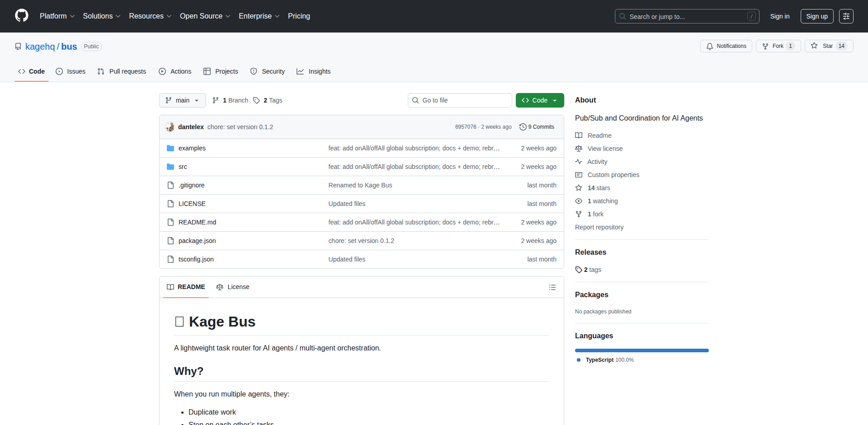
Task: Open the Enterprise dropdown
Action: [x=259, y=16]
